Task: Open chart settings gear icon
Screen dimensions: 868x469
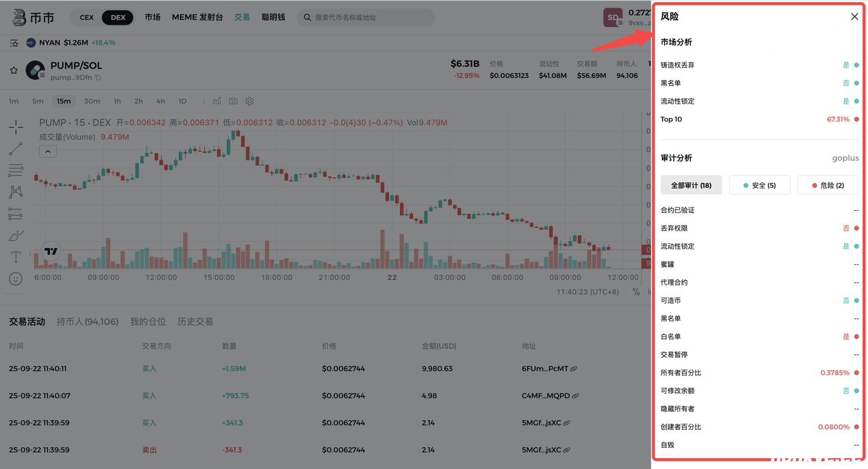Action: (250, 101)
